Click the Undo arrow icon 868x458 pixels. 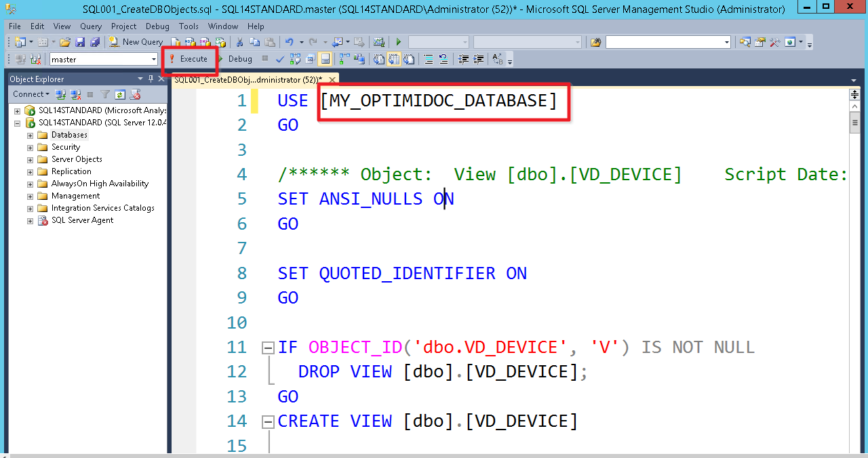tap(290, 42)
